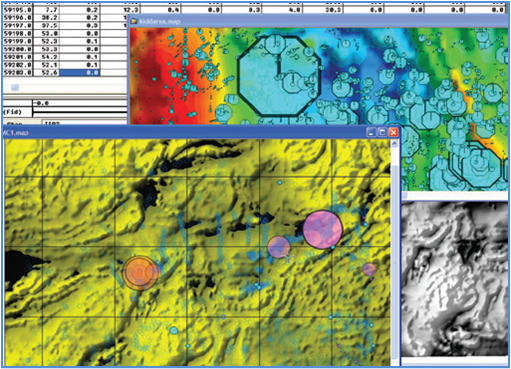Click the MC1.map scroll-up arrow
511x369 pixels.
(395, 144)
